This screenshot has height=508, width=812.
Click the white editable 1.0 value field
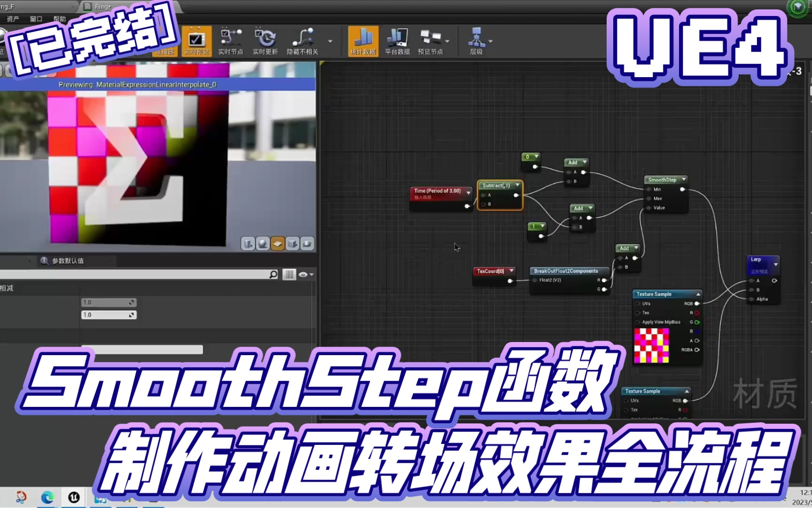109,315
